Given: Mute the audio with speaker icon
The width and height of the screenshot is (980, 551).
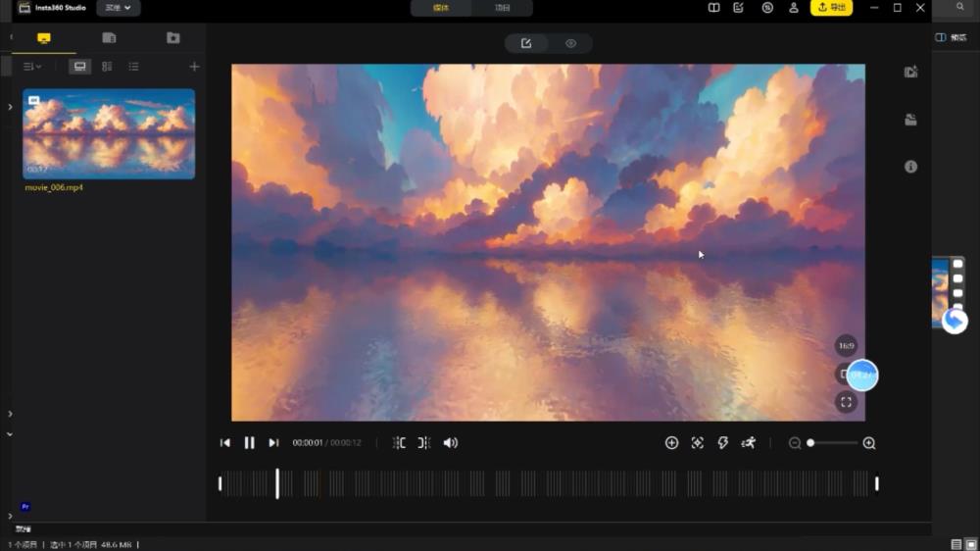Looking at the screenshot, I should coord(450,443).
